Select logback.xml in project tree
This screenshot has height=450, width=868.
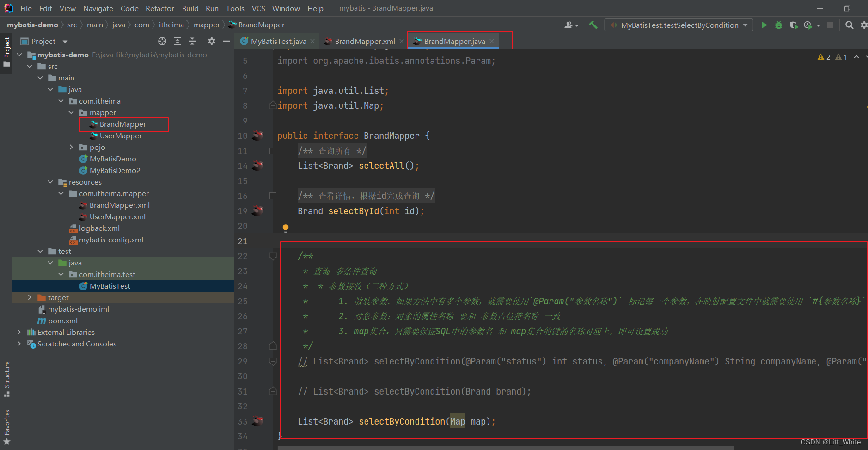pyautogui.click(x=99, y=228)
